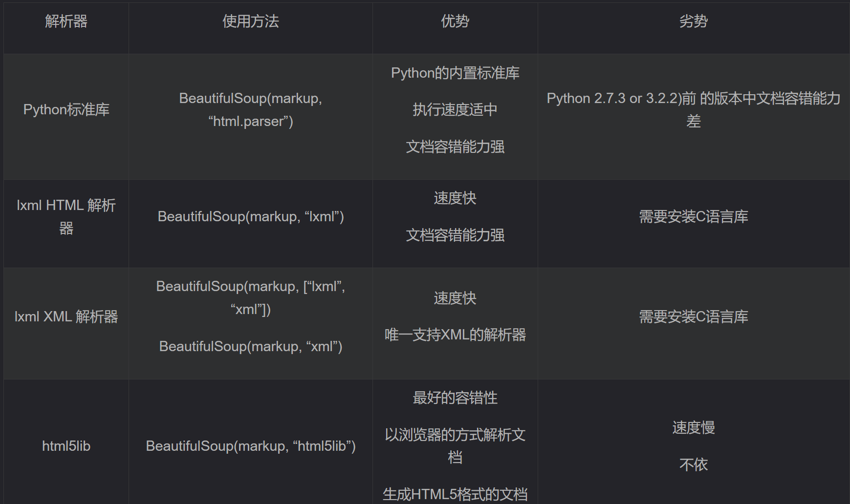Screen dimensions: 850x504
Task: Select the 执行速度适中 text
Action: point(455,110)
